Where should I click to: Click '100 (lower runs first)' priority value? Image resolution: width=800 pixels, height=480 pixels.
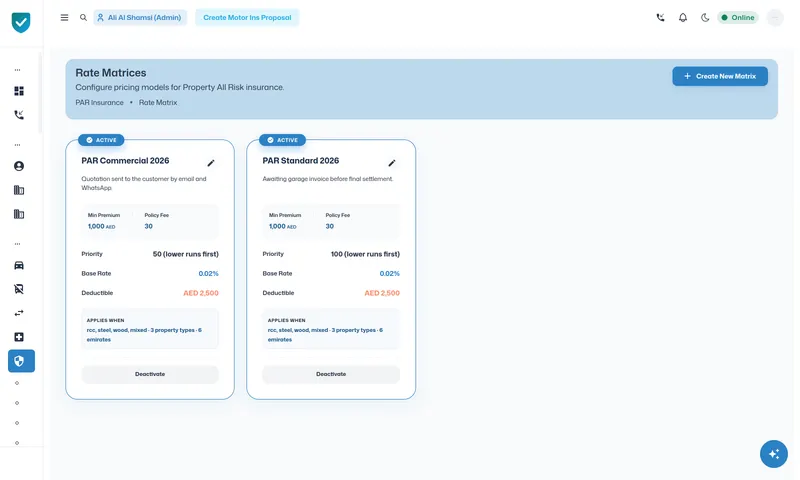click(x=365, y=254)
